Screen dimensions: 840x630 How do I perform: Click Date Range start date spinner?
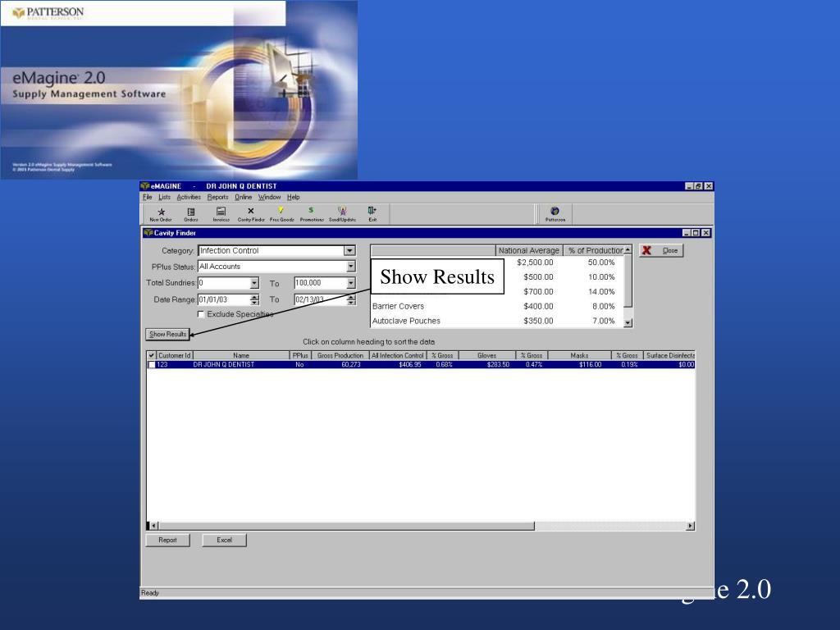254,300
